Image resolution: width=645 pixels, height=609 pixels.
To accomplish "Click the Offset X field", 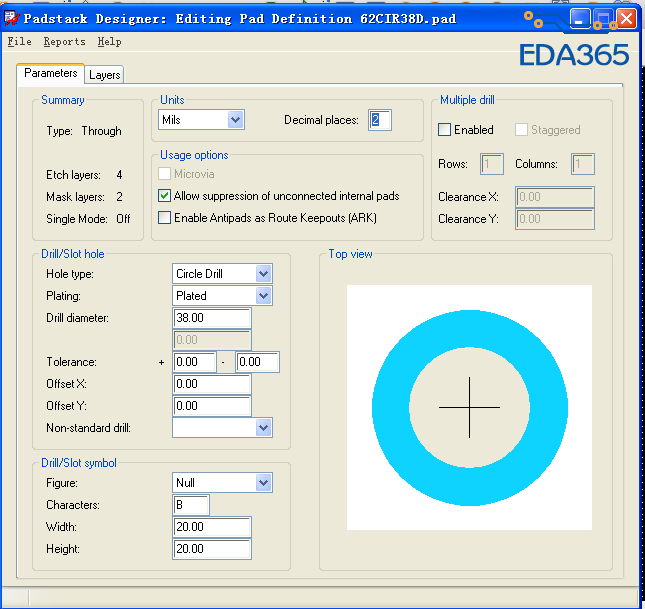I will click(x=212, y=384).
